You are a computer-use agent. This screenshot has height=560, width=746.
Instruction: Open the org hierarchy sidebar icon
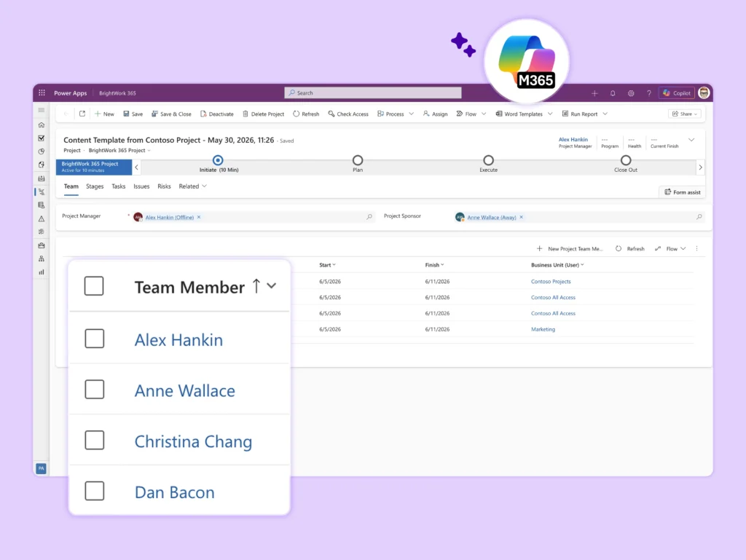(42, 259)
